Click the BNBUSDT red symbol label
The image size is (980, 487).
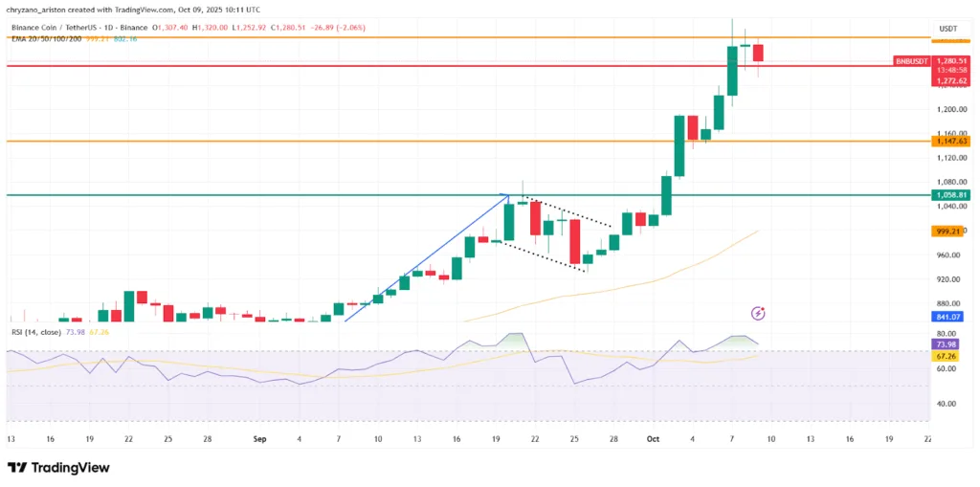tap(910, 60)
